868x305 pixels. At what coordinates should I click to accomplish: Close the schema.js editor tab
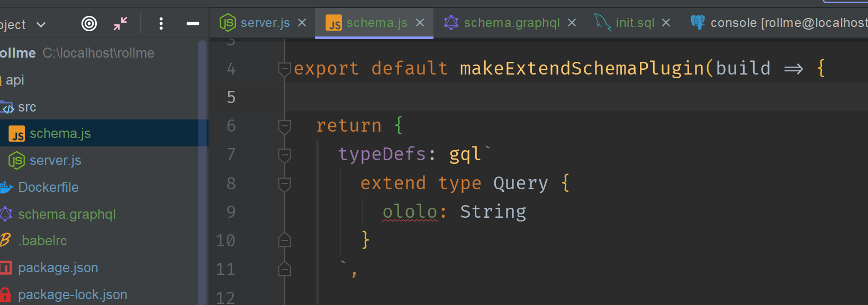[420, 23]
